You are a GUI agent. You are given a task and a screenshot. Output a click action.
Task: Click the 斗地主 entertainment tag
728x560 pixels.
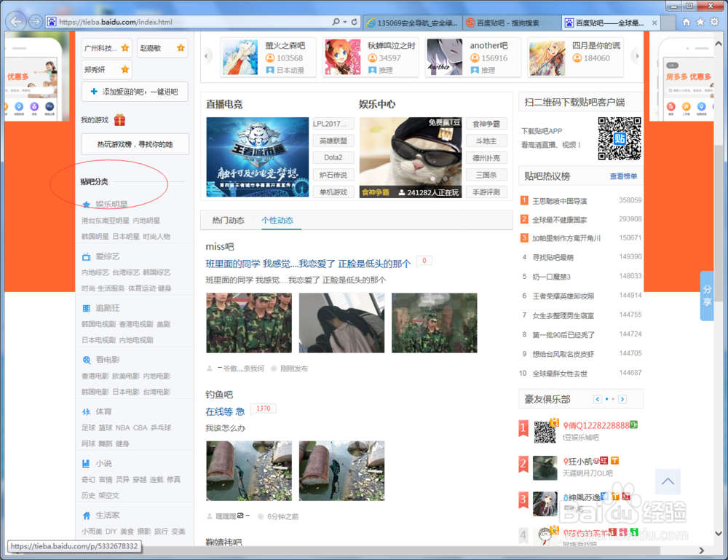(486, 141)
